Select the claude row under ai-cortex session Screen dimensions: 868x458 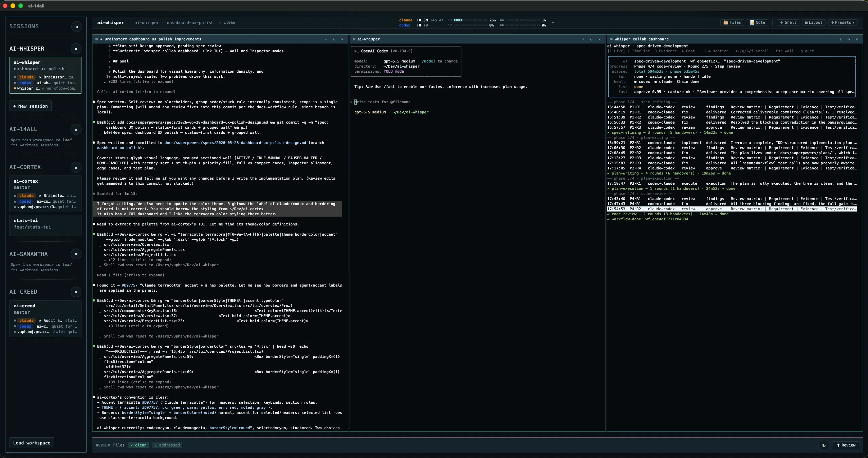45,196
